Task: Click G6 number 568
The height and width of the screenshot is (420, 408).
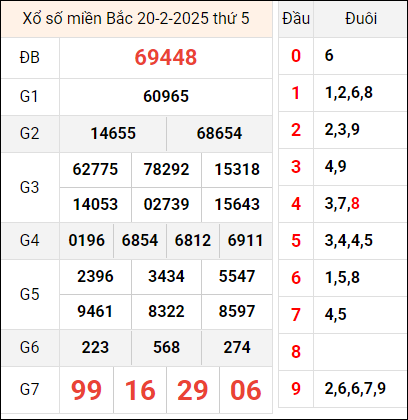Action: (166, 348)
